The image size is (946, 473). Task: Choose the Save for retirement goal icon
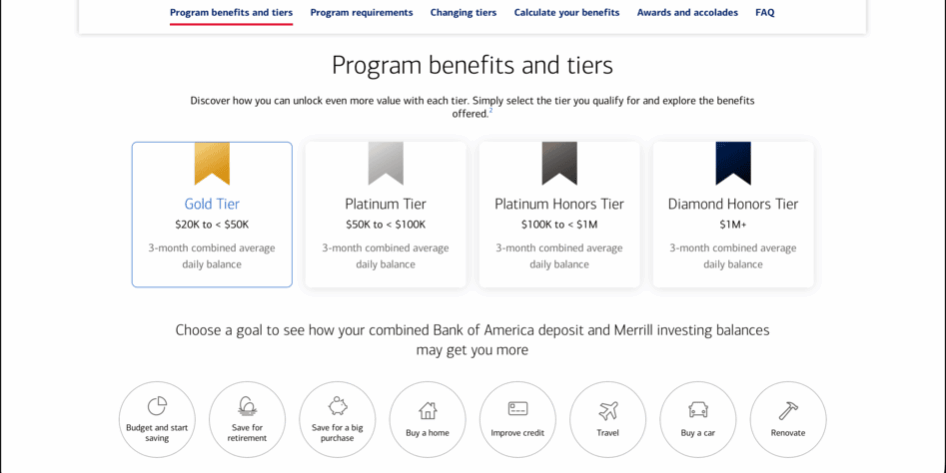(x=247, y=406)
